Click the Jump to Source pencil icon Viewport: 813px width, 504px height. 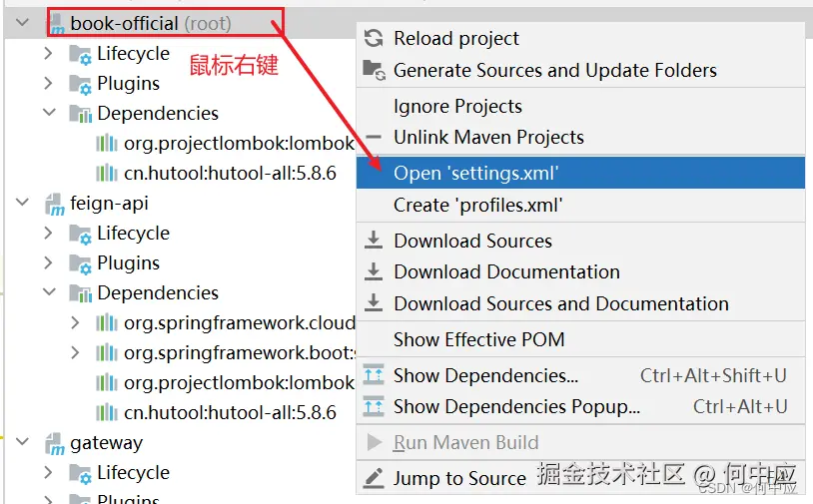click(x=374, y=478)
